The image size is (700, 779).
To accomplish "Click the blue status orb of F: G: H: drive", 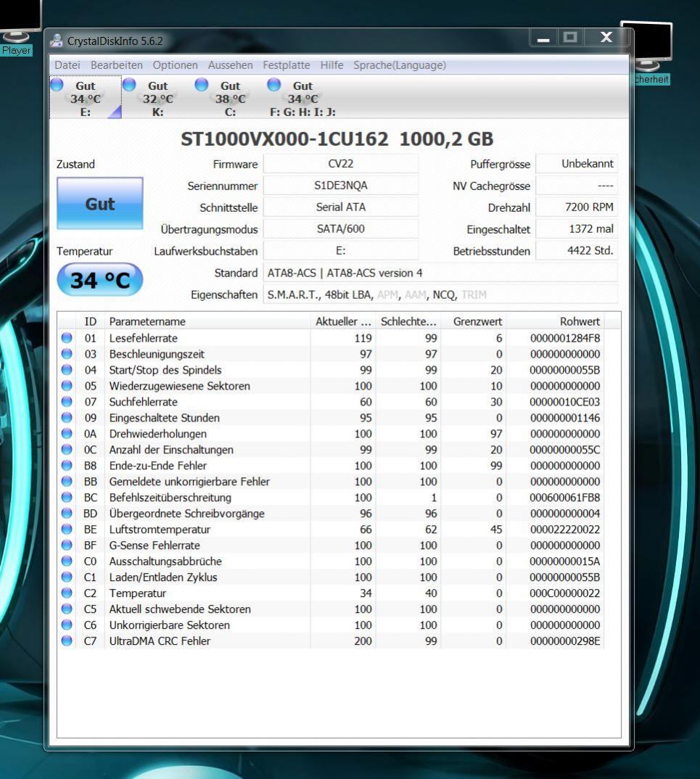I will point(273,85).
